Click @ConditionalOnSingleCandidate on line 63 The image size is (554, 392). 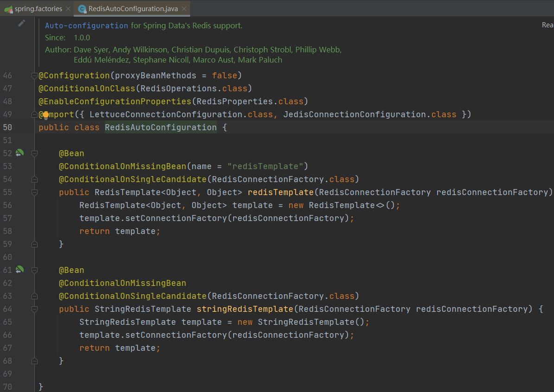pyautogui.click(x=133, y=296)
